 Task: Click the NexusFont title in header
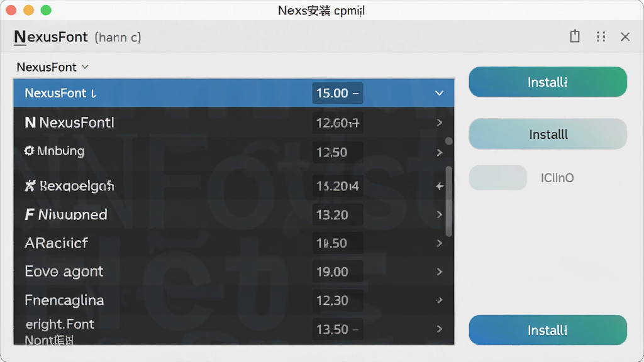(51, 37)
